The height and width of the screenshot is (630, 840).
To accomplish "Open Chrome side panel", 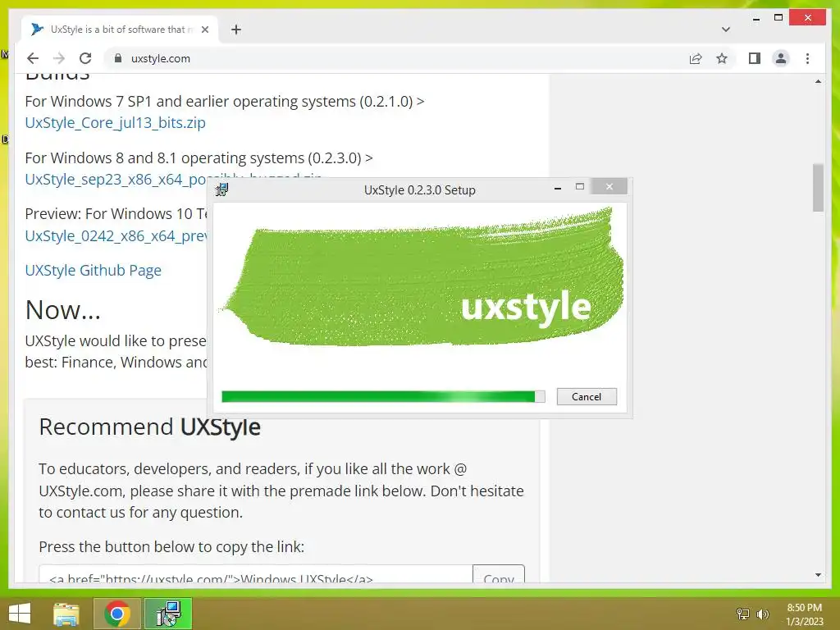I will [755, 58].
